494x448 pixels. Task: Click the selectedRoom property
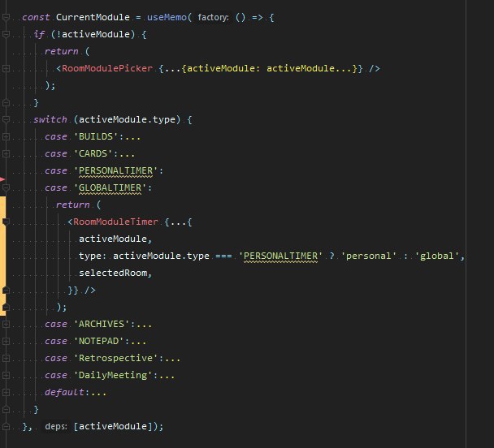point(113,273)
